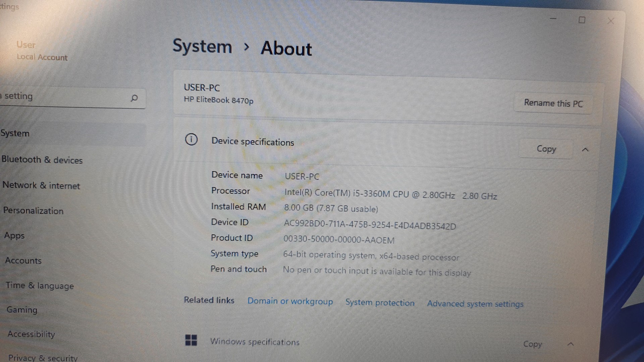Collapse the Windows specifications section
644x362 pixels.
coord(571,344)
